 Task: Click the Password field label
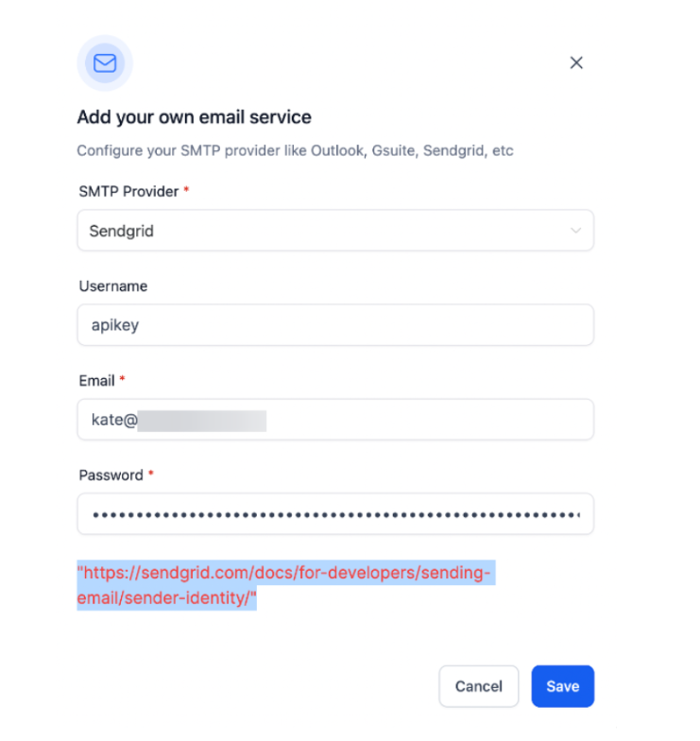pos(111,475)
